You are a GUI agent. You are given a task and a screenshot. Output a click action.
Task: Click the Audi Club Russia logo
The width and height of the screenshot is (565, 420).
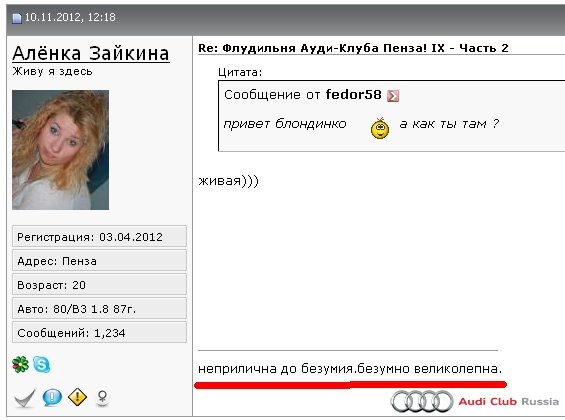click(x=475, y=401)
